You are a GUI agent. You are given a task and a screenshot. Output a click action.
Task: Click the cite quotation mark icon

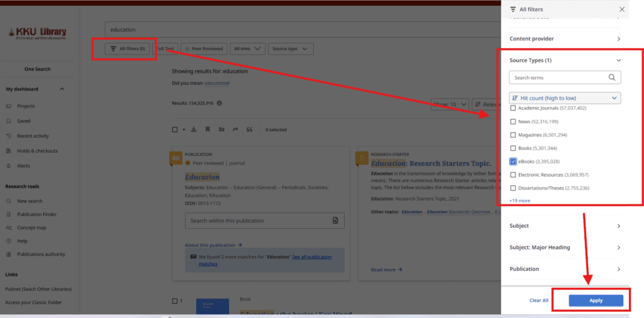coord(250,129)
